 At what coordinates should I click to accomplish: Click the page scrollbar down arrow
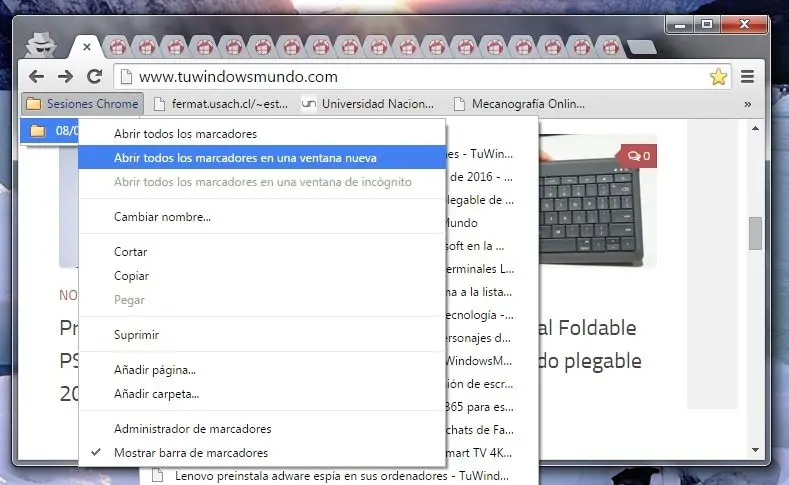(755, 450)
